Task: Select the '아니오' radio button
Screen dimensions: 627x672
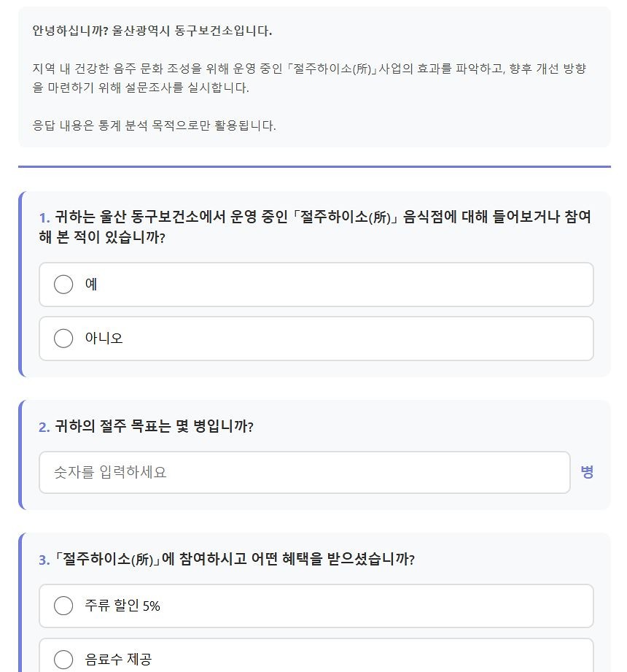Action: pyautogui.click(x=63, y=339)
